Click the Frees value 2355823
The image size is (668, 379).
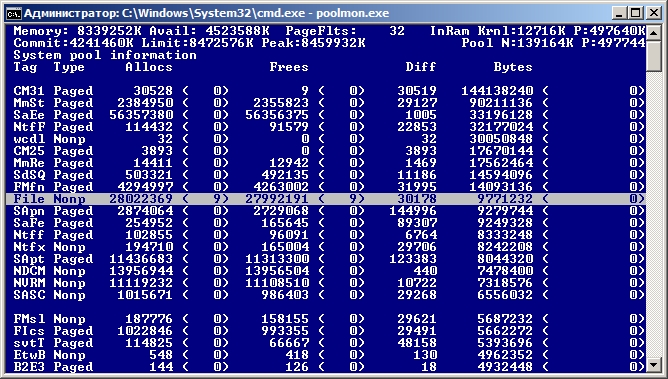pyautogui.click(x=281, y=103)
